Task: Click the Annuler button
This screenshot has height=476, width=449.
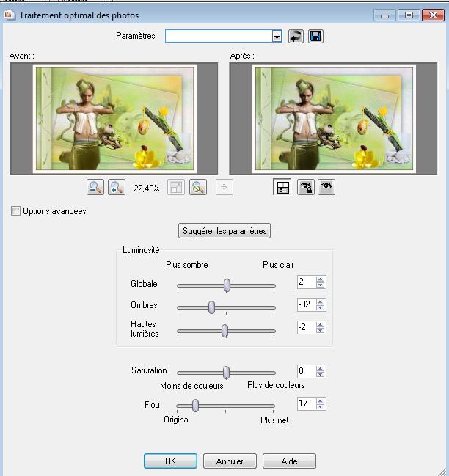Action: pos(230,461)
